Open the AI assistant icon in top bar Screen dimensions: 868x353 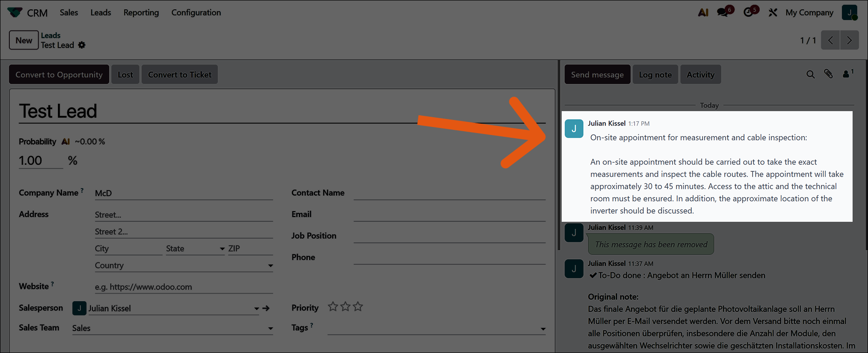click(703, 13)
